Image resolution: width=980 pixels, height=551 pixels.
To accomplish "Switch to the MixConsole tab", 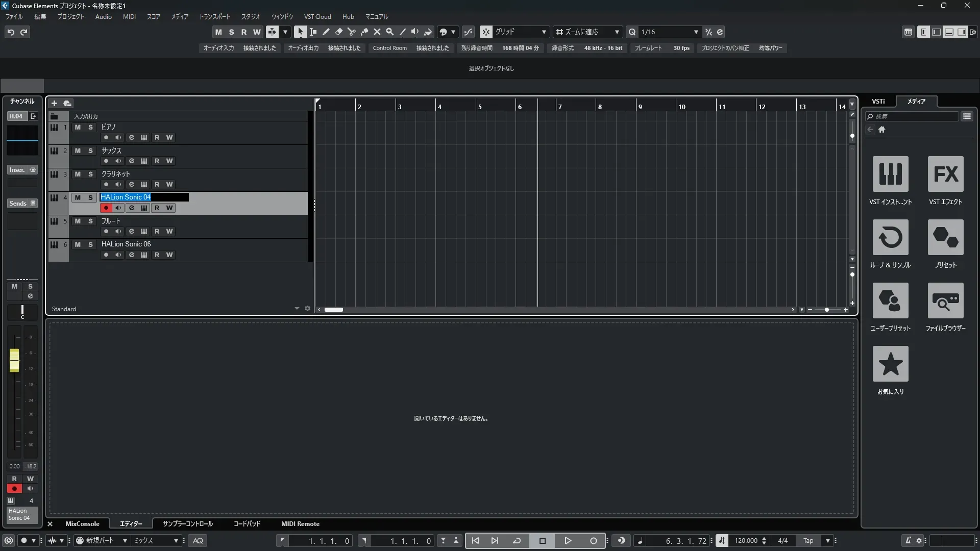I will [82, 523].
